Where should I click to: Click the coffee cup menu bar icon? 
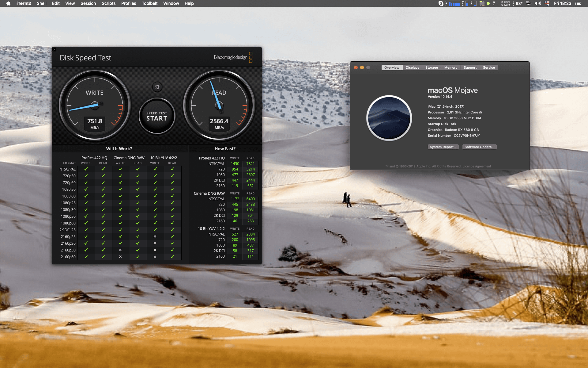[528, 3]
